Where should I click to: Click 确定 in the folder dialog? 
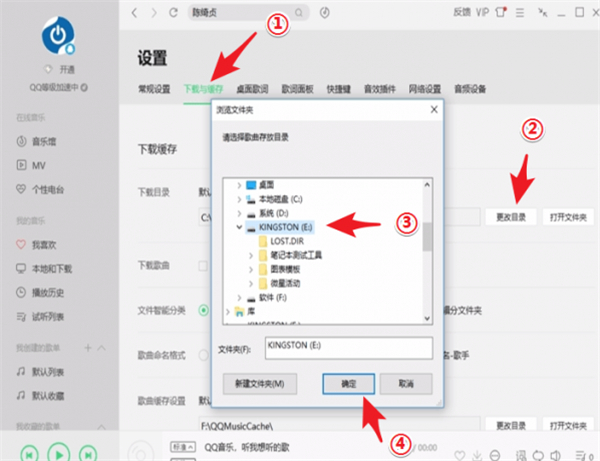tap(349, 384)
